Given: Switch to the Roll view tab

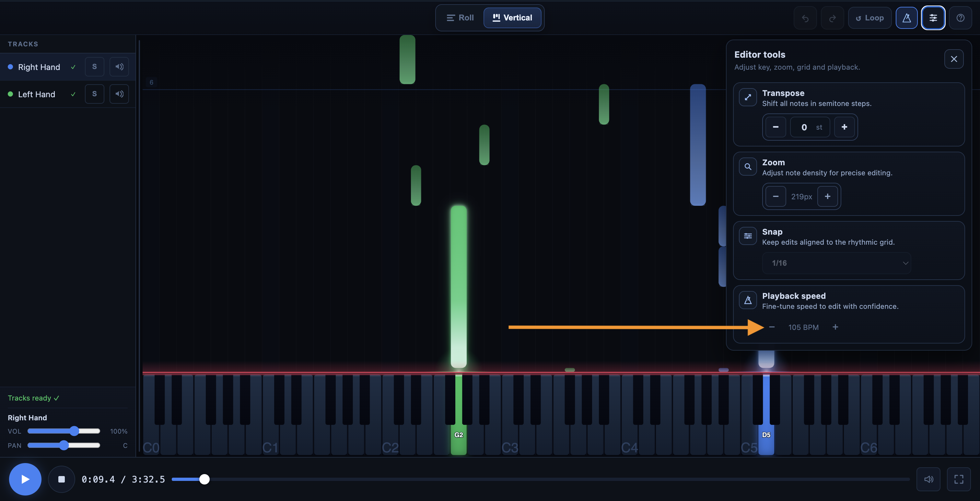Looking at the screenshot, I should pos(460,18).
